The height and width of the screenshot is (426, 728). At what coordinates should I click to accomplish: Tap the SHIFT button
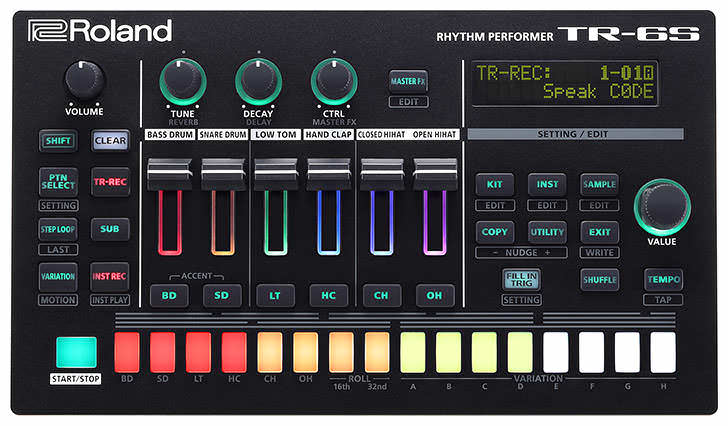pos(58,141)
